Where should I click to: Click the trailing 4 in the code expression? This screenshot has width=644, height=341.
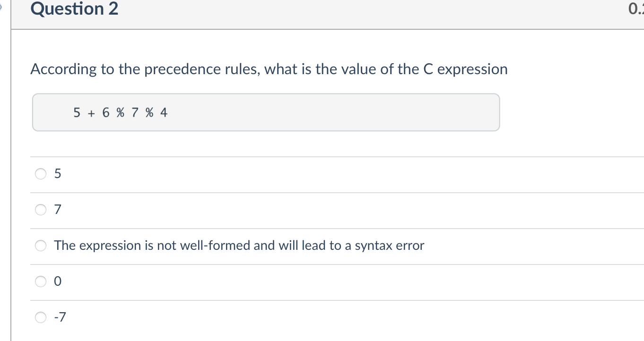[164, 113]
